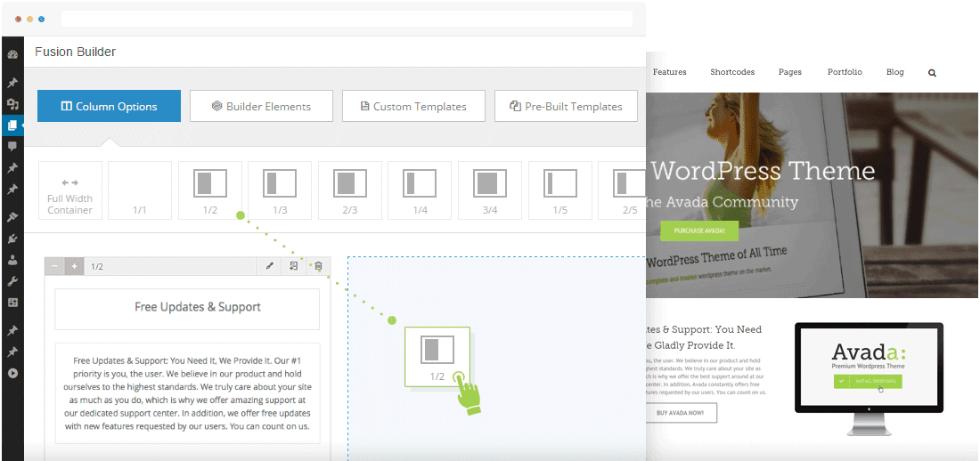Click the pencil edit icon on 1/2 column
980x461 pixels.
click(x=270, y=266)
